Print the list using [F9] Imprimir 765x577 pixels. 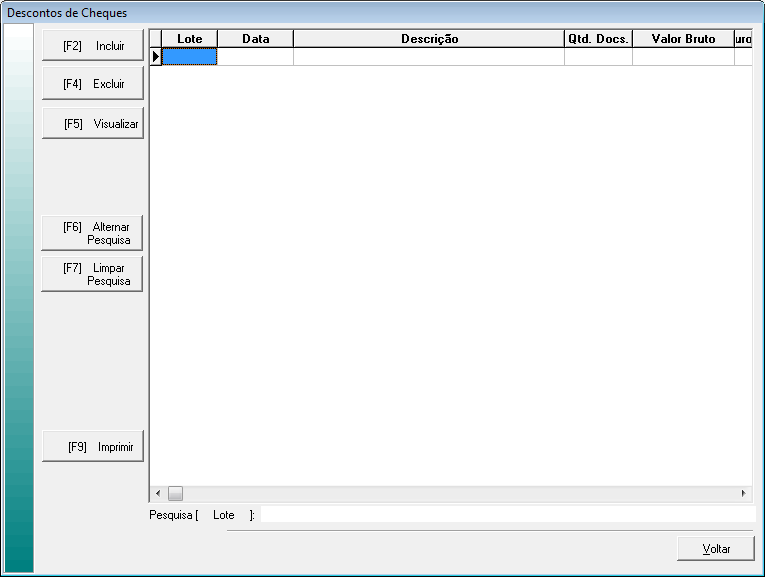[x=93, y=447]
